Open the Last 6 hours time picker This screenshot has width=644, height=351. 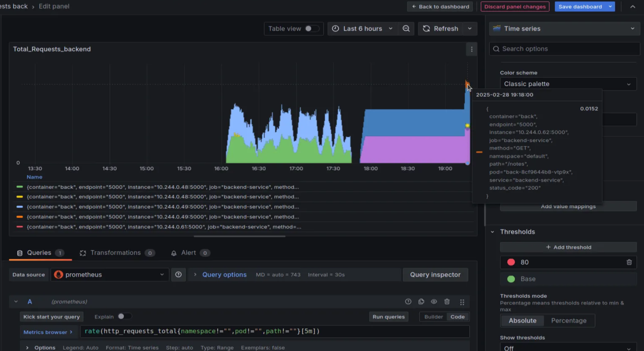tap(362, 29)
